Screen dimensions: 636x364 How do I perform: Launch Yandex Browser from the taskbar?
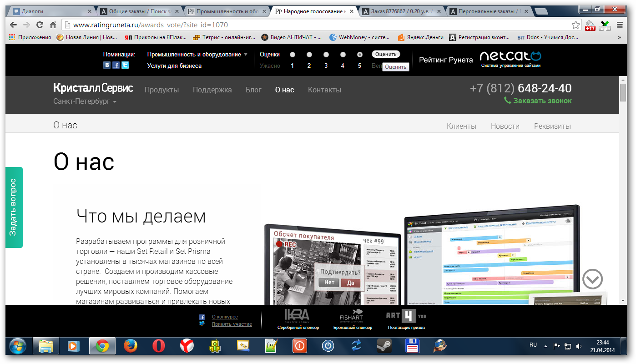click(x=187, y=346)
